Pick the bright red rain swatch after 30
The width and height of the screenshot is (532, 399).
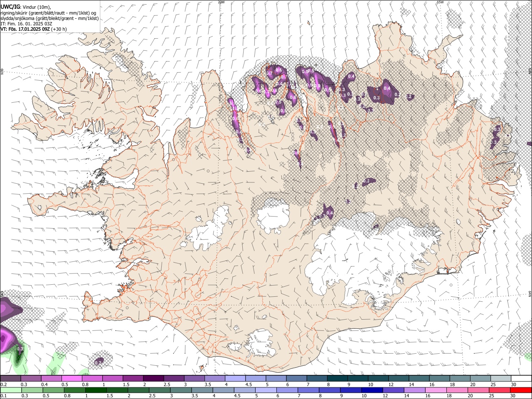[x=521, y=390]
